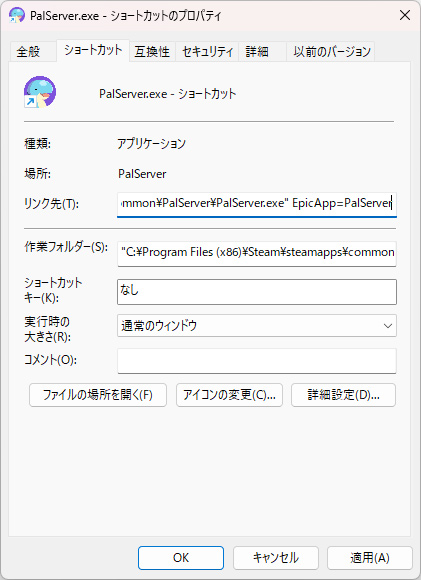Go to the セキュリティ tab
Viewport: 421px width, 580px height.
(208, 51)
